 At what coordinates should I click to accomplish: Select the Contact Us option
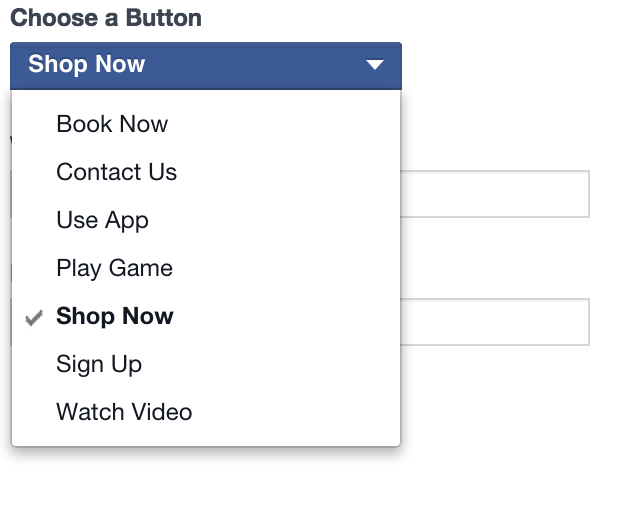(x=206, y=172)
